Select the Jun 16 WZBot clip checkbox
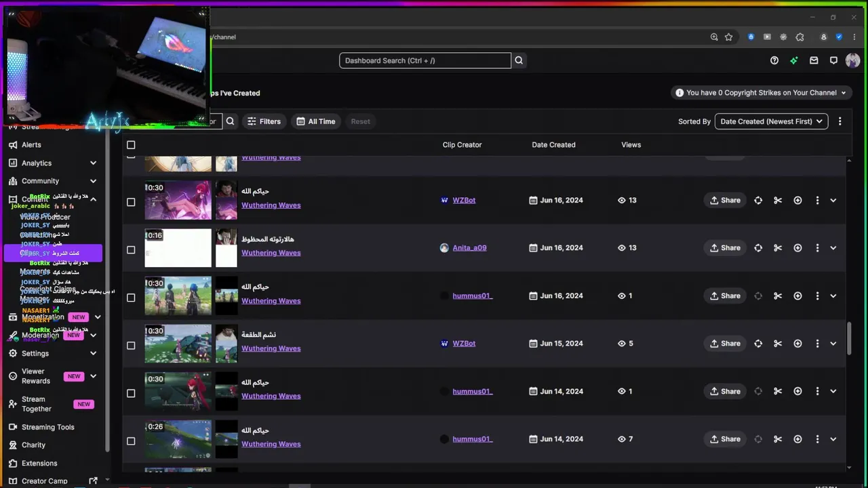Screen dimensions: 868x488 (131, 202)
